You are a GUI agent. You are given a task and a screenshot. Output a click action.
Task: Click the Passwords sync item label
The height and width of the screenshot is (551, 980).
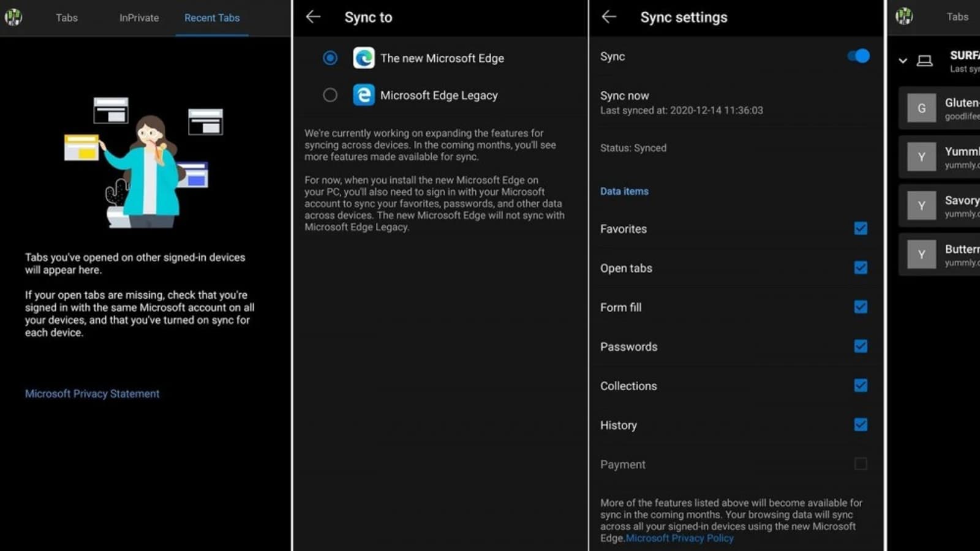(628, 347)
